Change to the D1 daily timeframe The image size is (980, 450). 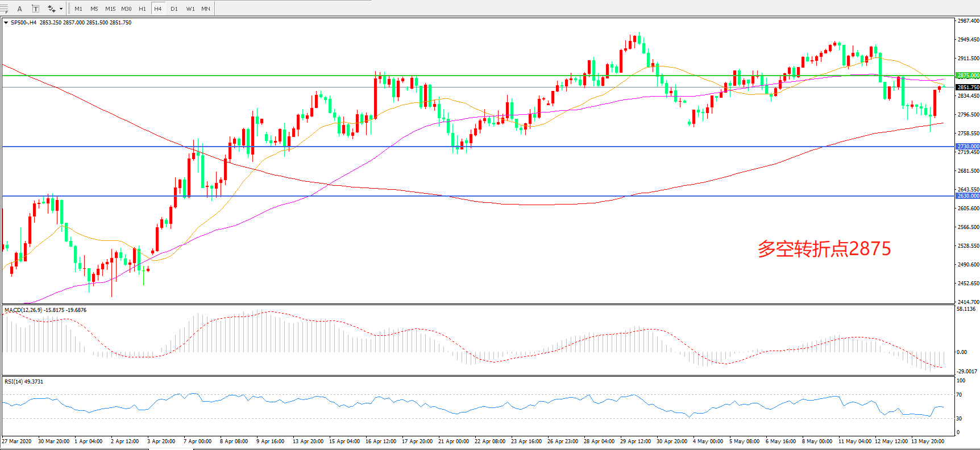(174, 9)
